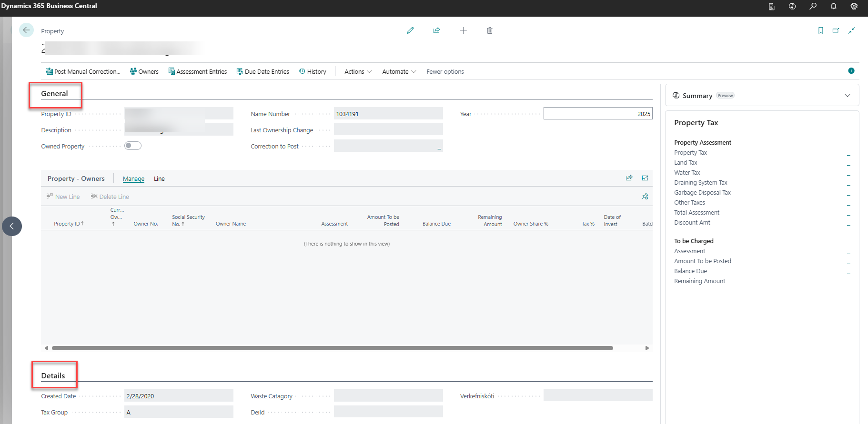Click Tax % column header
Image resolution: width=868 pixels, height=424 pixels.
[x=588, y=224]
